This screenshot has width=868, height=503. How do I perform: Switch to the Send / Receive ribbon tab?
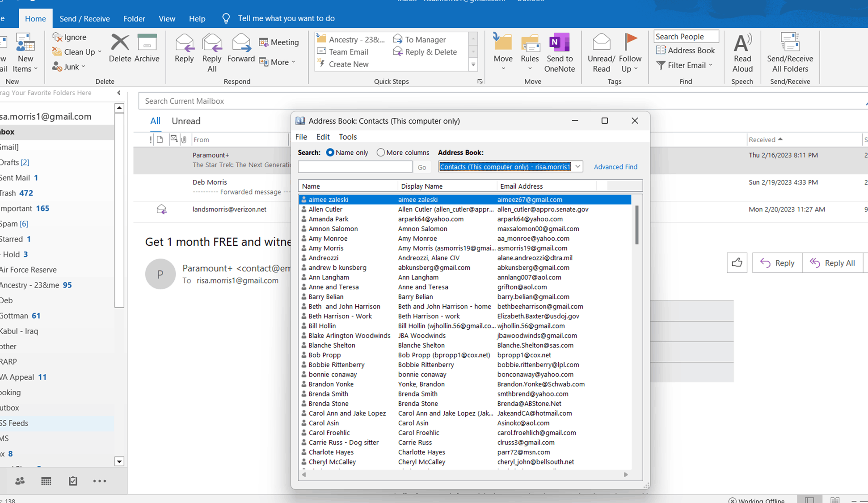(x=84, y=18)
